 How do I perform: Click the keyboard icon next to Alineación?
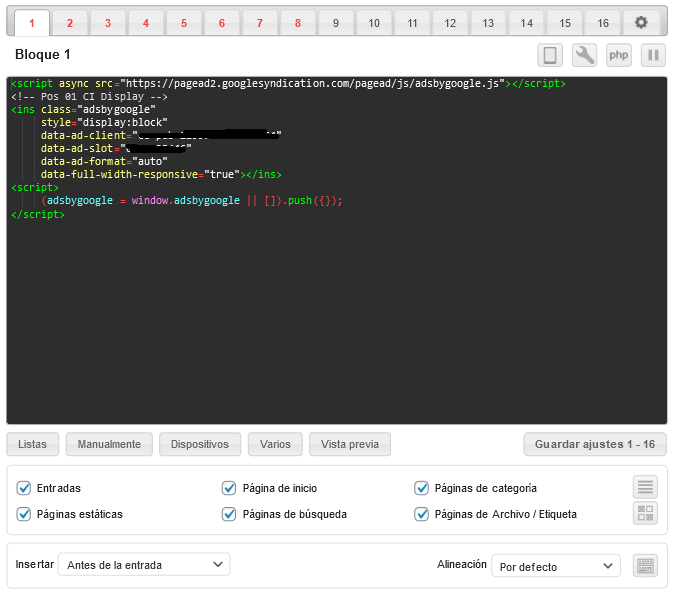645,566
